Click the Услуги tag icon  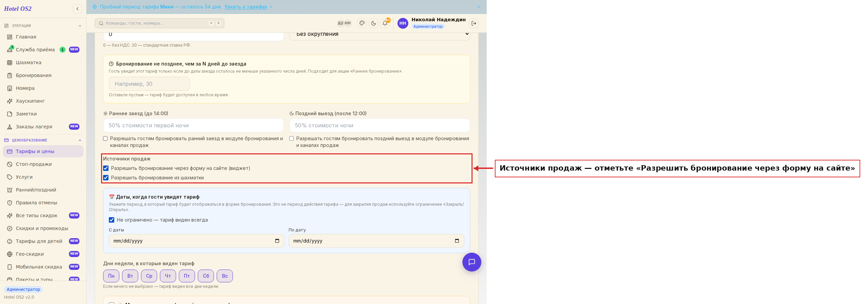9,177
